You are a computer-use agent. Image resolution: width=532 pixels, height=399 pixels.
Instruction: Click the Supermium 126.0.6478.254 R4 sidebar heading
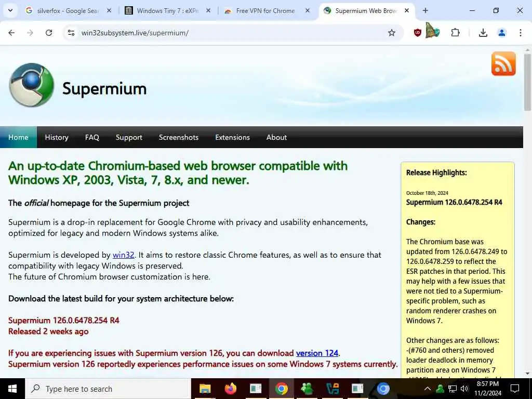point(454,202)
